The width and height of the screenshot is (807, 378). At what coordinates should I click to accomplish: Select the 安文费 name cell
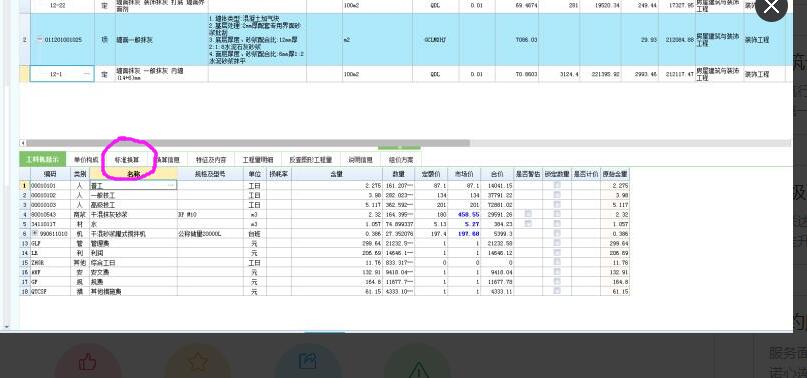[133, 272]
